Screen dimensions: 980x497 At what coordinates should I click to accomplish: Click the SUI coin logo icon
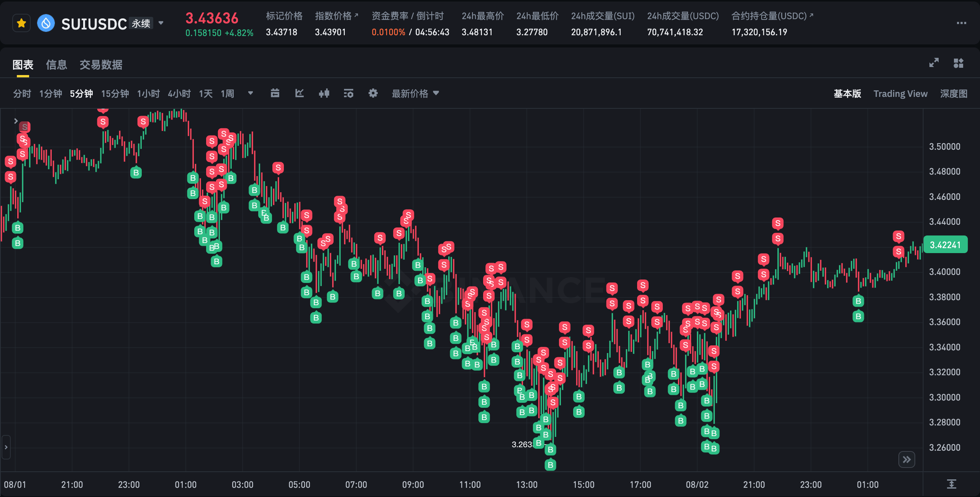[46, 23]
